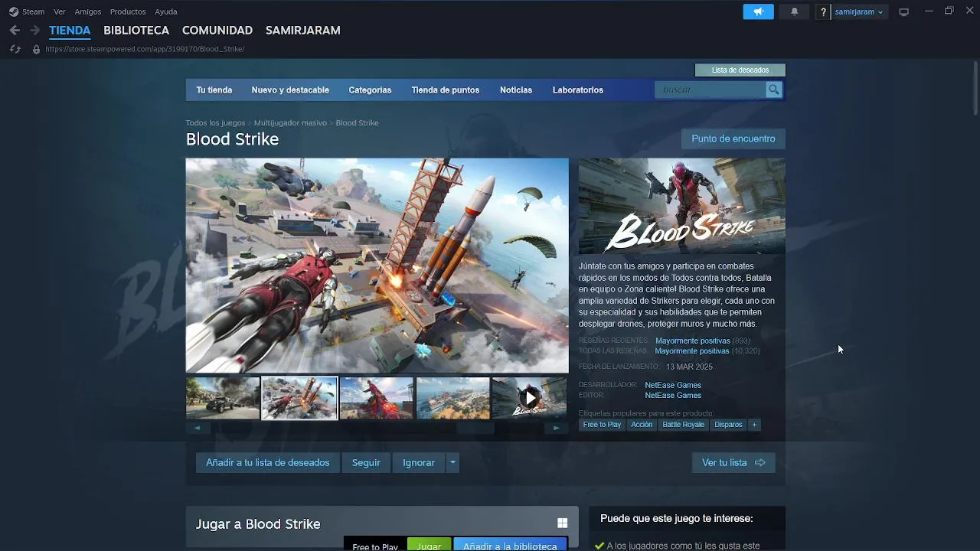980x551 pixels.
Task: Click the Seguir button
Action: (x=366, y=462)
